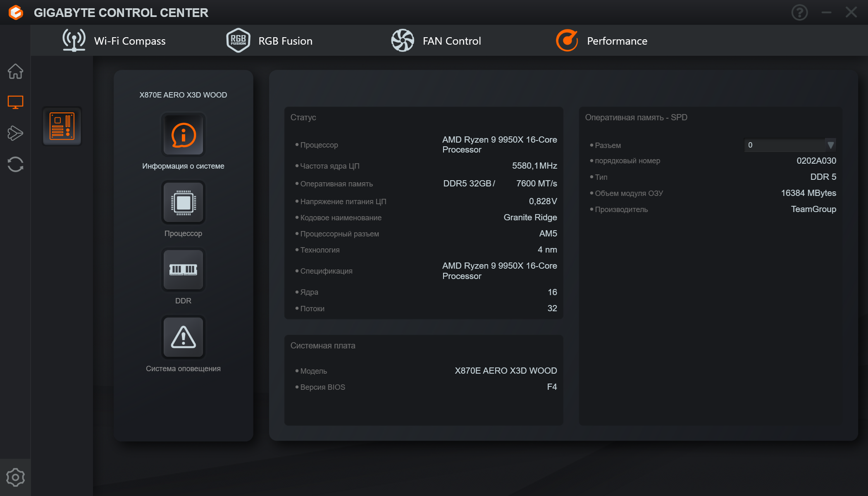The image size is (868, 496).
Task: Launch RGB Fusion
Action: [269, 41]
